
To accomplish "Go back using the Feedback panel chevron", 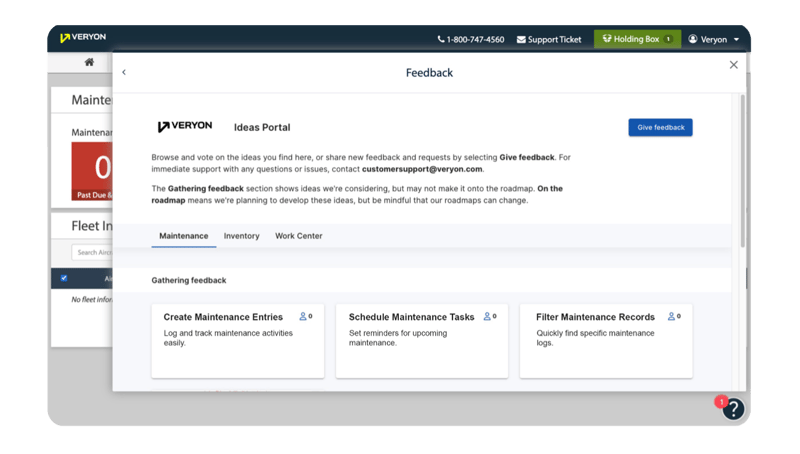I will point(124,72).
